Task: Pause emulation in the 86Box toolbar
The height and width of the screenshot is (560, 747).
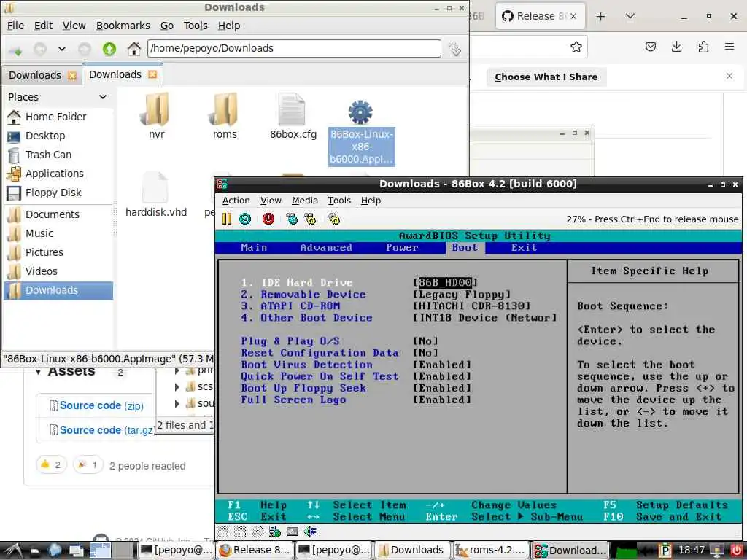Action: coord(227,219)
